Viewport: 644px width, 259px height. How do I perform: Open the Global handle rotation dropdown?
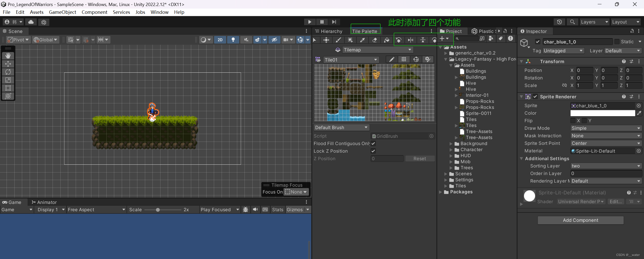coord(46,40)
